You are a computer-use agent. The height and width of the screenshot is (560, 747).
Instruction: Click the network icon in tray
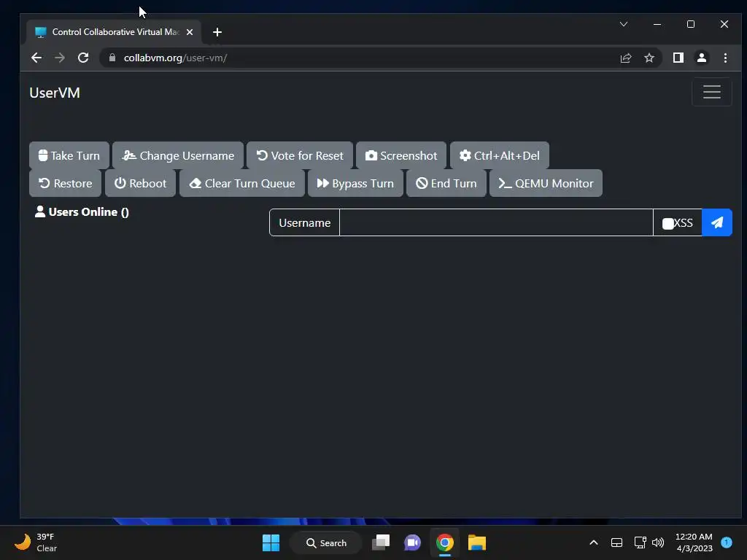(x=640, y=542)
